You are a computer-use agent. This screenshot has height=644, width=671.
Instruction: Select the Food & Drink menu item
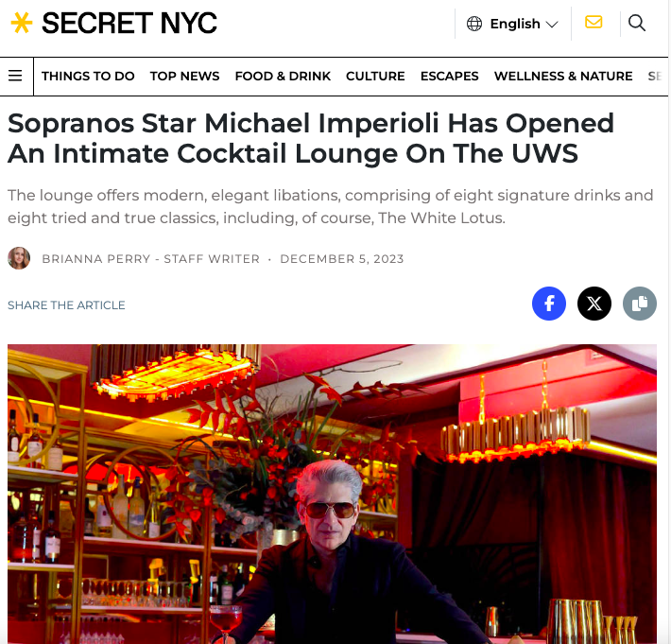coord(283,76)
